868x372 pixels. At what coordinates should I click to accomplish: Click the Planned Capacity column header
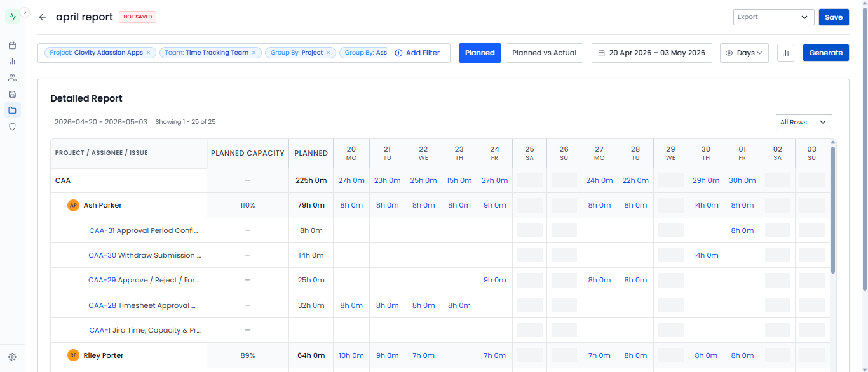point(248,153)
